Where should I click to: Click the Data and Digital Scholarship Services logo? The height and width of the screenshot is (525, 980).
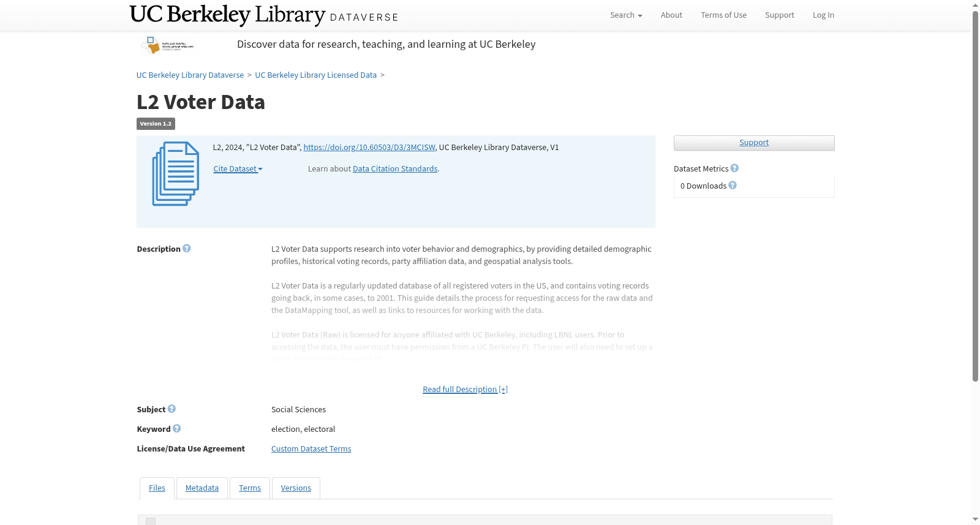(168, 45)
